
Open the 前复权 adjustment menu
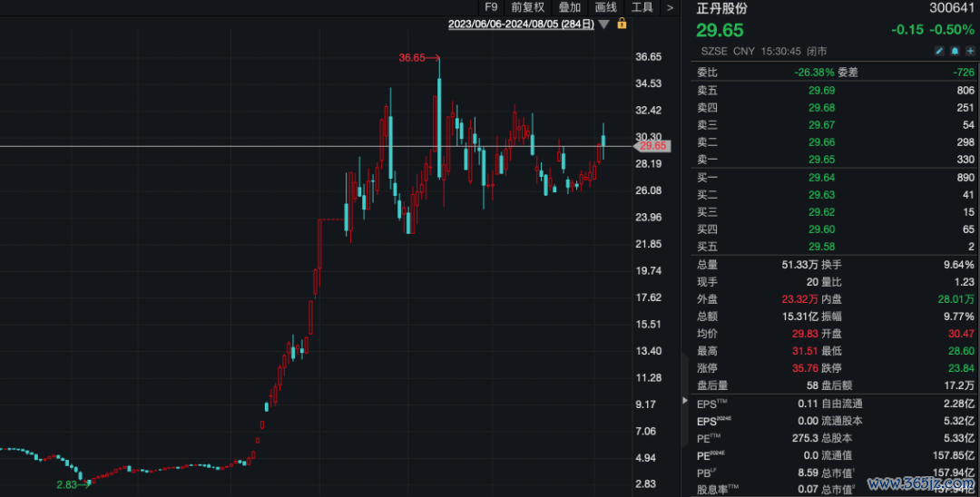pyautogui.click(x=527, y=7)
